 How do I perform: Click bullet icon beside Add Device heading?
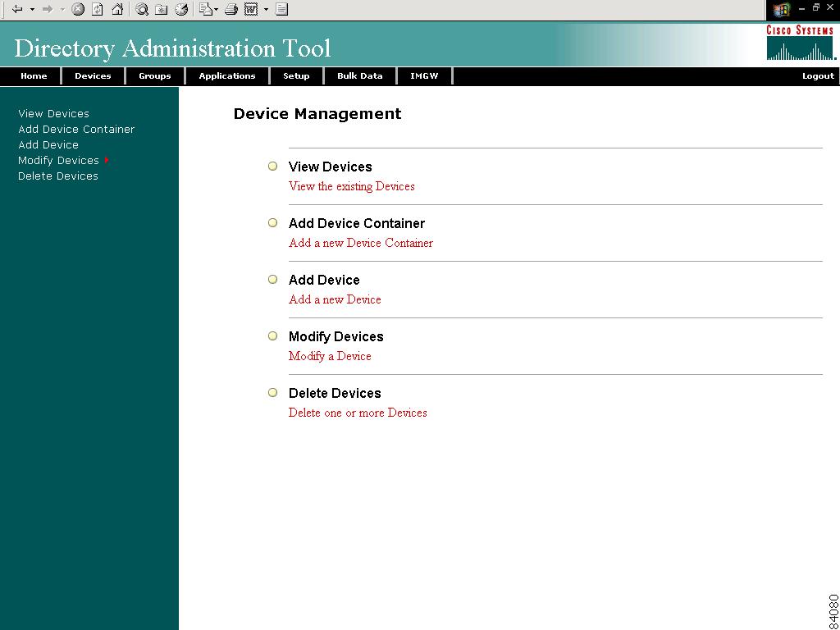pyautogui.click(x=272, y=279)
